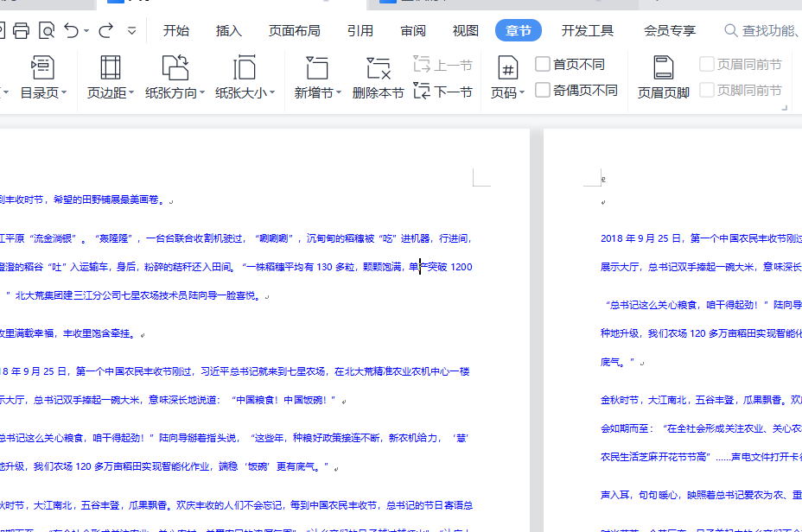Click the 纸张方向 orientation icon

tap(175, 67)
